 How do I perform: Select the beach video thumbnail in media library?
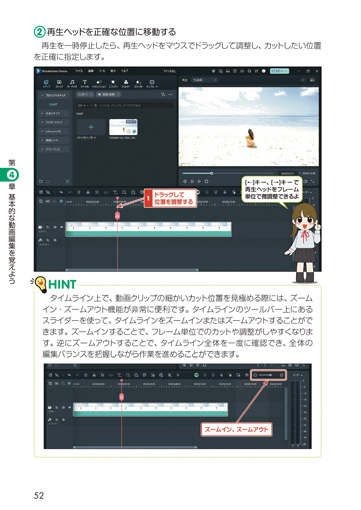(x=123, y=127)
